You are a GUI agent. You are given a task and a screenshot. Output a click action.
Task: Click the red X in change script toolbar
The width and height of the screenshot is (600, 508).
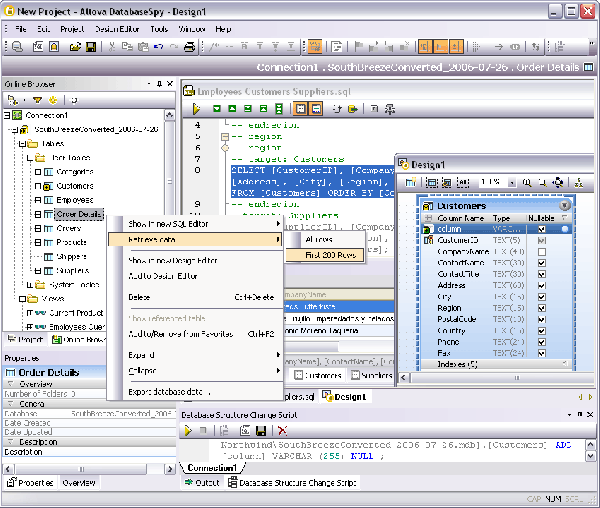point(283,430)
